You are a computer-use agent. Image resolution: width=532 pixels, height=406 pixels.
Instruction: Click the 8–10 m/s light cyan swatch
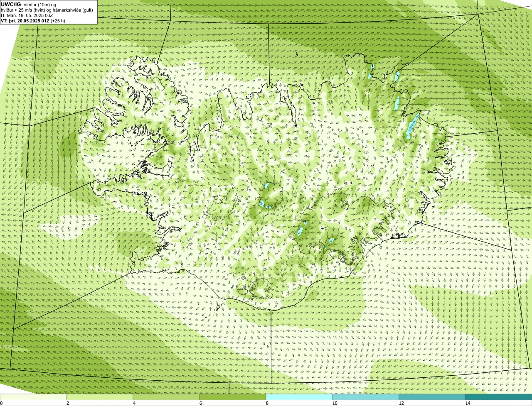click(x=299, y=397)
